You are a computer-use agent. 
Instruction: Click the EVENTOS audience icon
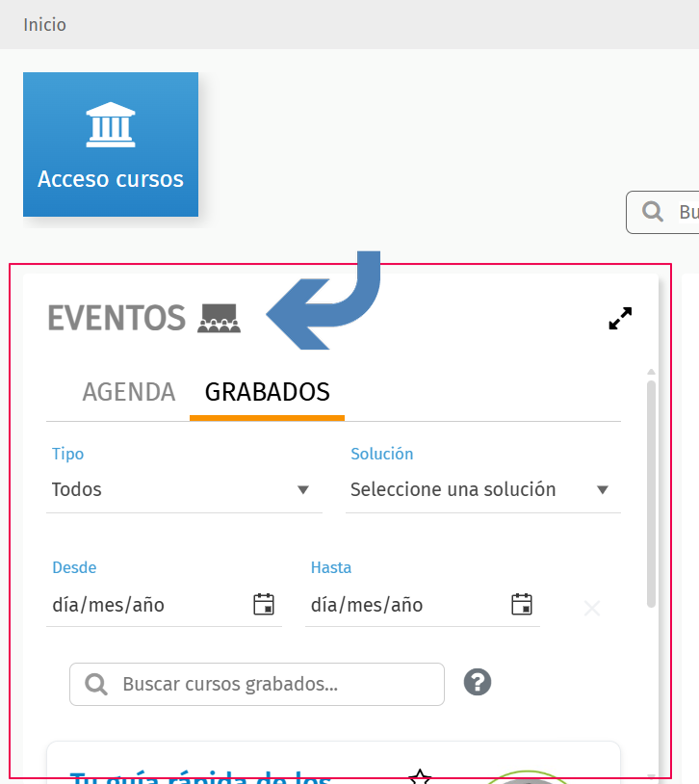tap(219, 319)
